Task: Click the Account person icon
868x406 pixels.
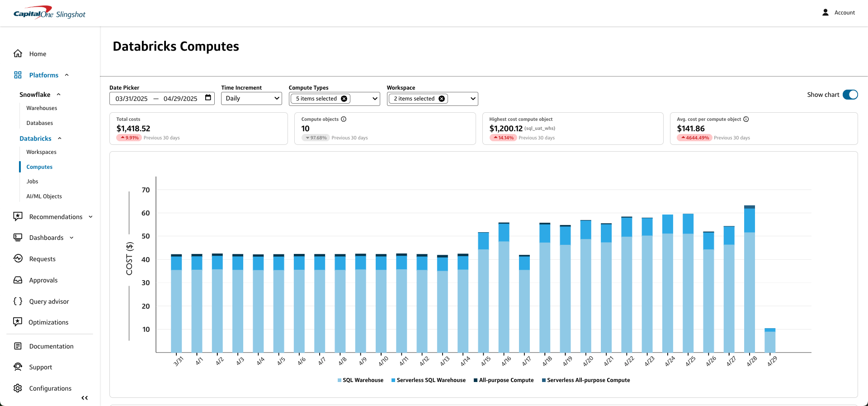Action: click(825, 12)
